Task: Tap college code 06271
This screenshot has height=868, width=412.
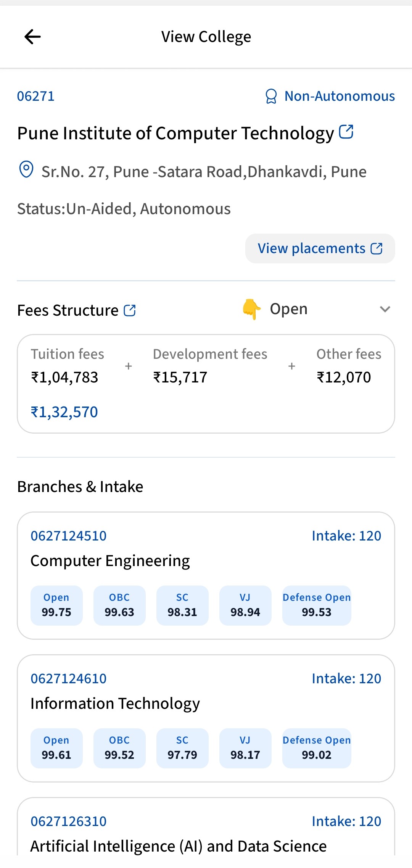Action: tap(36, 96)
